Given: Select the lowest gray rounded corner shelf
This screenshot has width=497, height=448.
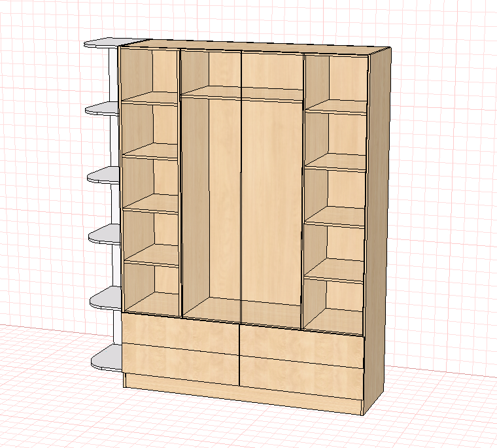Looking at the screenshot, I should (x=107, y=358).
